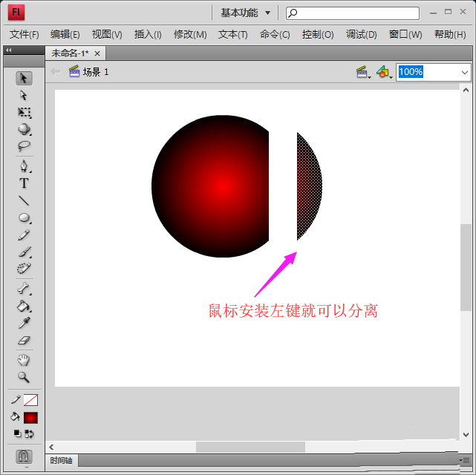Screen dimensions: 476x475
Task: Click the red gradient fill swatch
Action: pyautogui.click(x=30, y=418)
